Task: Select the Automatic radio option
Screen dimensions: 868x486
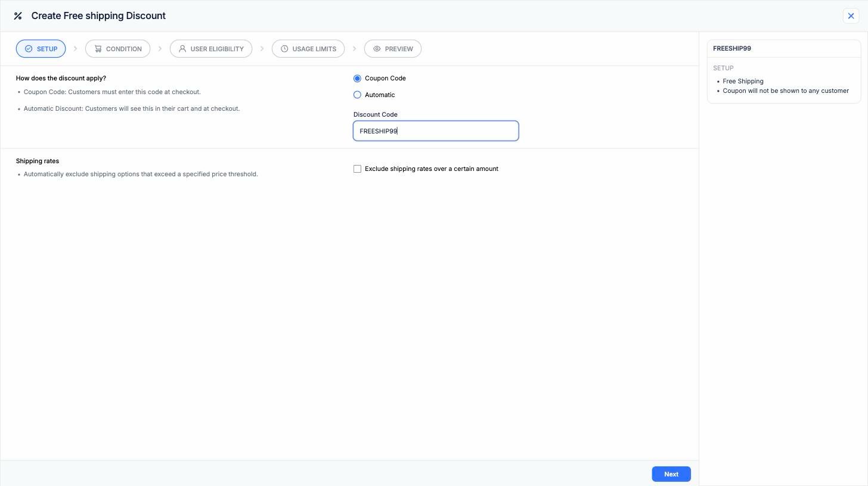Action: pos(357,95)
